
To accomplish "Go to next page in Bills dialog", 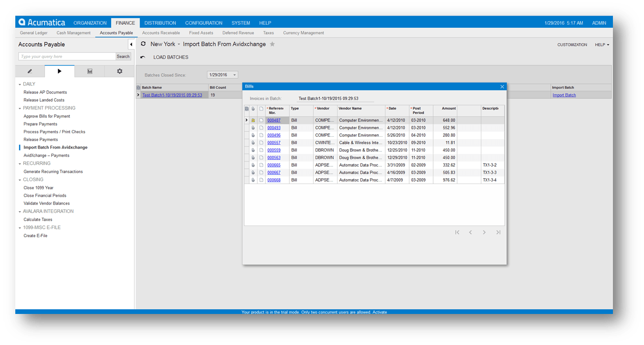I will click(484, 232).
